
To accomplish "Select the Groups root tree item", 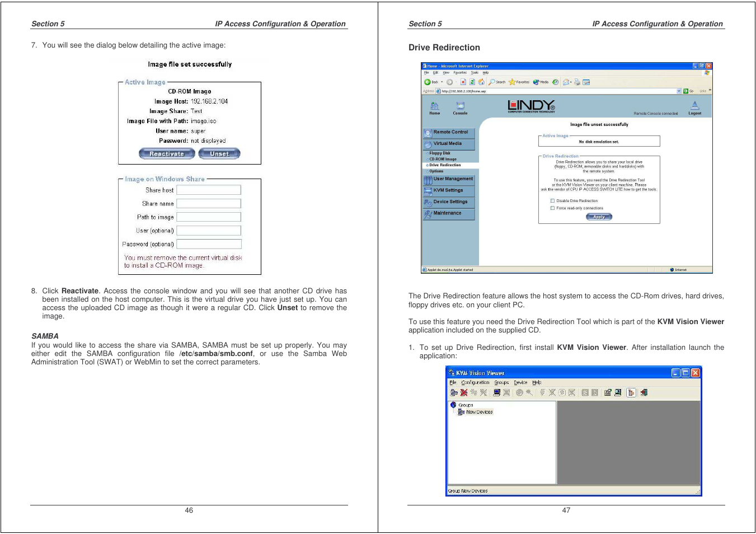I will [466, 405].
